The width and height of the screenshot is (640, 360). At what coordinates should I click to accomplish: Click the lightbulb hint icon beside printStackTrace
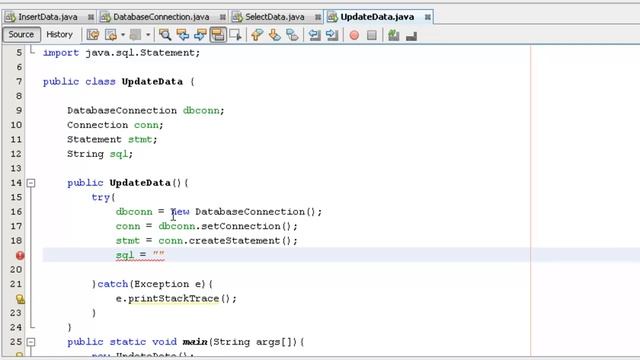(20, 299)
